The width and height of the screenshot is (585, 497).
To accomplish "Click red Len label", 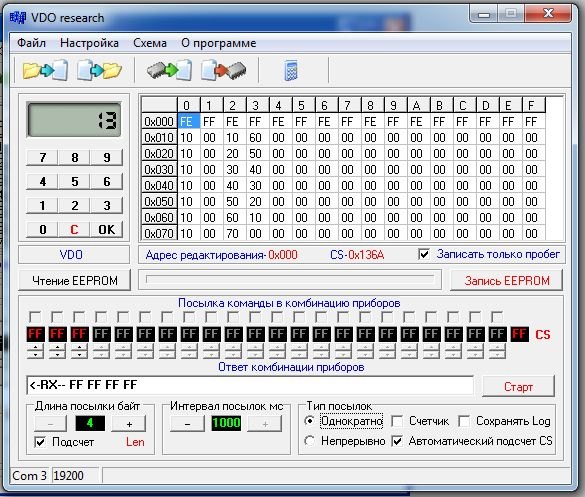I will point(135,442).
